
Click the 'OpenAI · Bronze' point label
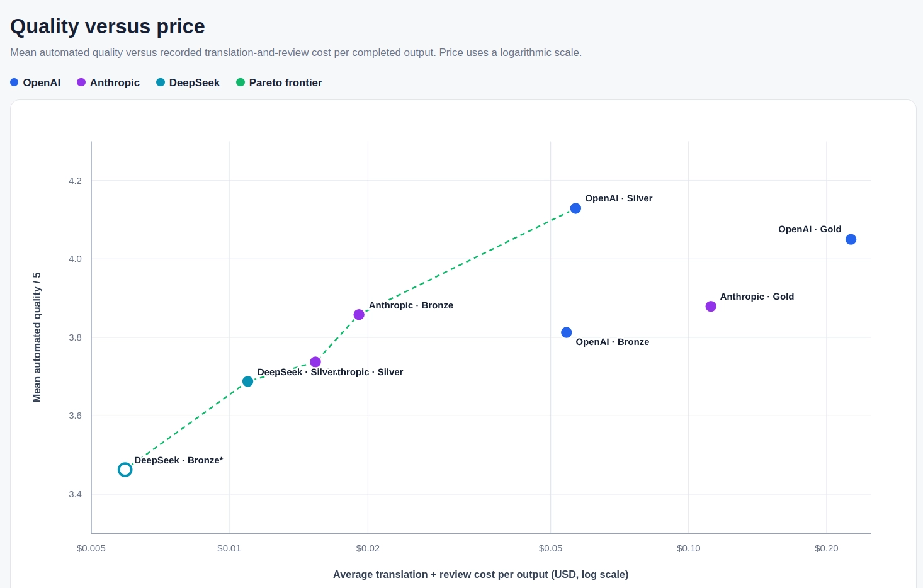tap(613, 342)
